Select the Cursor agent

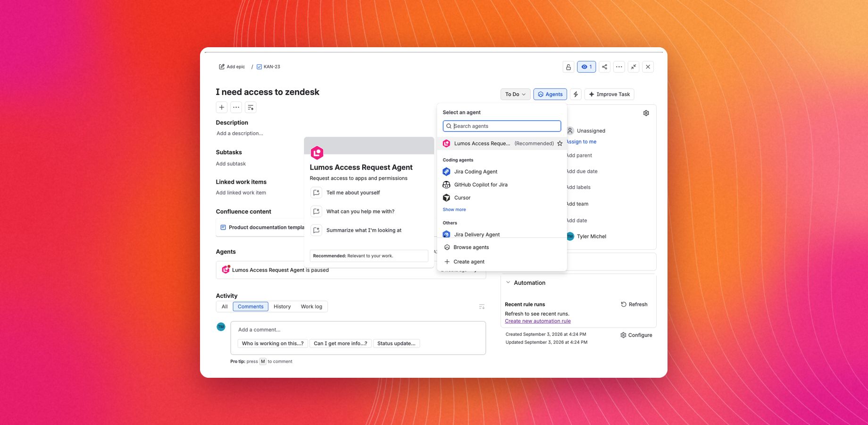(502, 198)
